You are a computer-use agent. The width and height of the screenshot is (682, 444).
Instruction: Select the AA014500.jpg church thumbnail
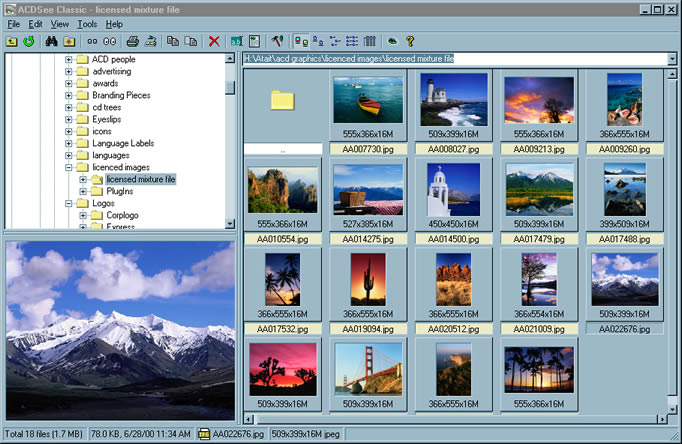click(454, 190)
